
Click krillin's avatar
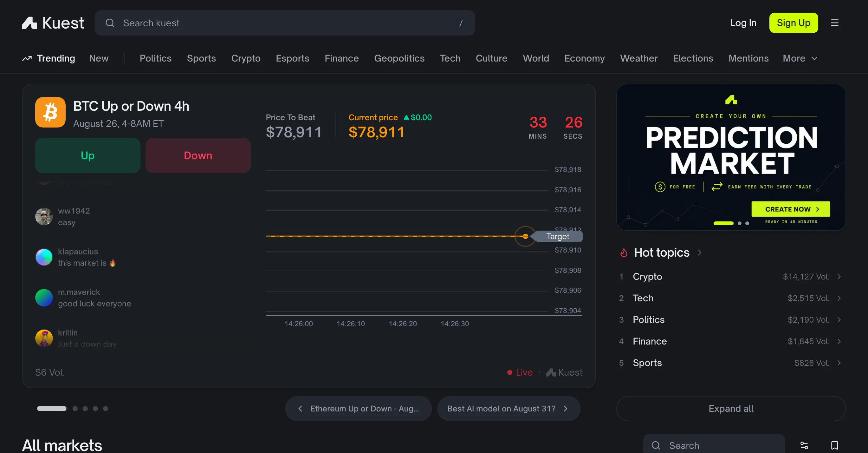[x=44, y=338]
